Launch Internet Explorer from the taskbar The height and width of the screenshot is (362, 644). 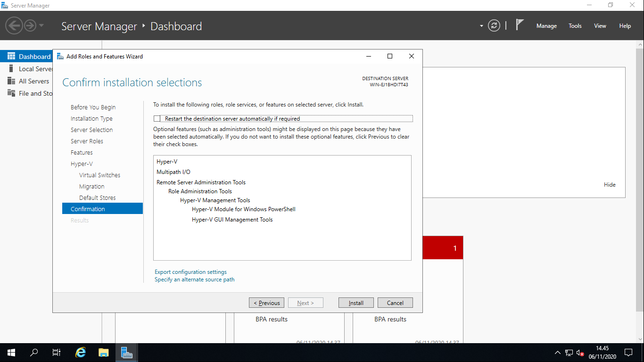click(81, 353)
